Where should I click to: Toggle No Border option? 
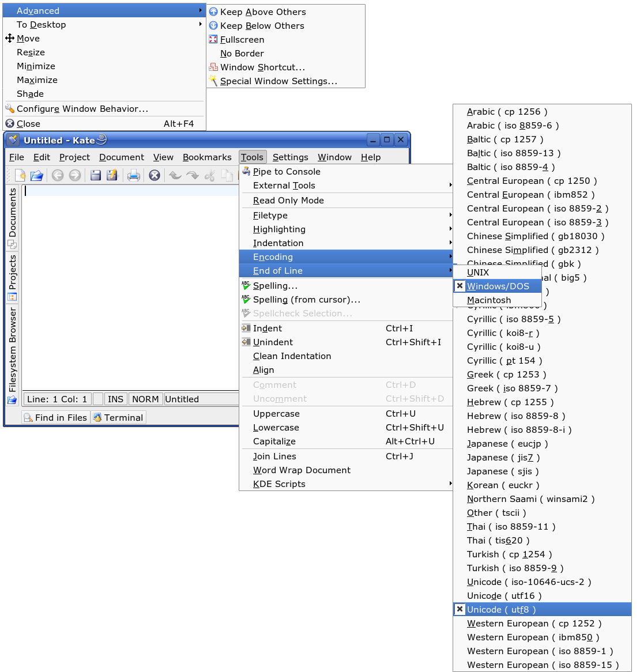pos(285,54)
